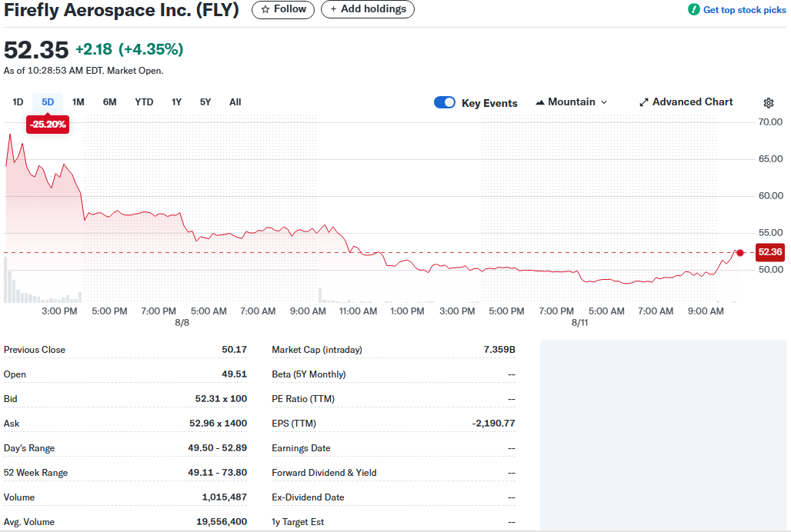Click the 8/11 date label on chart axis
The image size is (791, 532).
[579, 323]
